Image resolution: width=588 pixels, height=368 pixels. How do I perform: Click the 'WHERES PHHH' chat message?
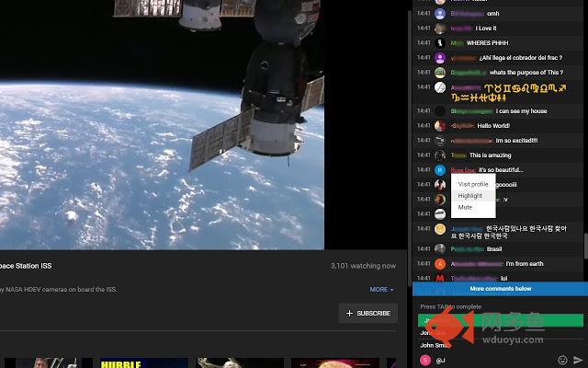487,43
